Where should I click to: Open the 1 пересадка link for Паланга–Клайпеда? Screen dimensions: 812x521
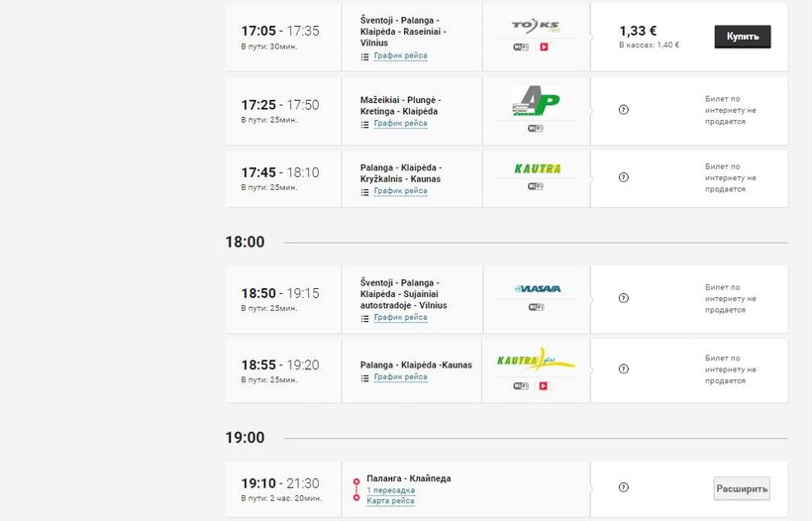(x=390, y=490)
